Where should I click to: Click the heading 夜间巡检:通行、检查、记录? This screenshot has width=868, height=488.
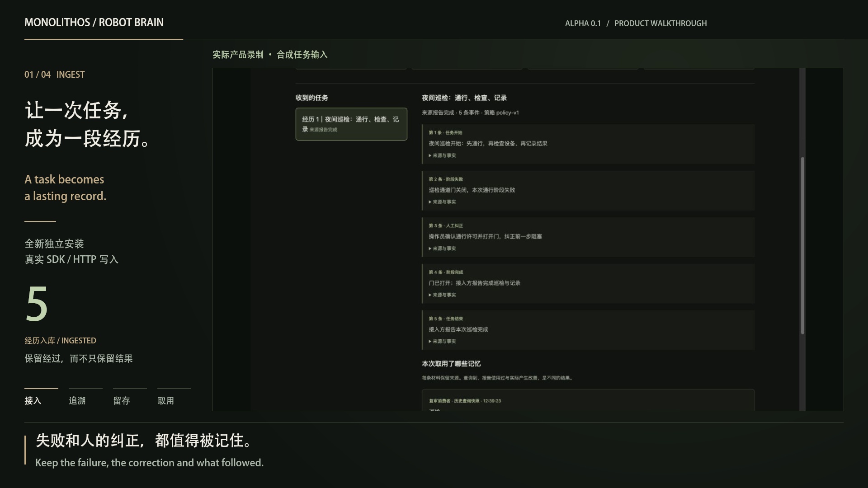(x=464, y=98)
